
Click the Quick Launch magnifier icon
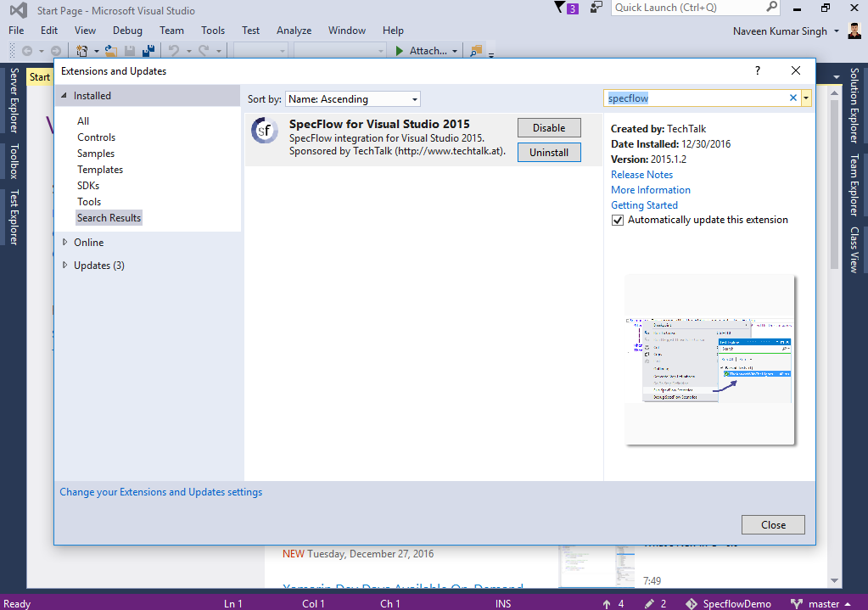click(x=771, y=7)
